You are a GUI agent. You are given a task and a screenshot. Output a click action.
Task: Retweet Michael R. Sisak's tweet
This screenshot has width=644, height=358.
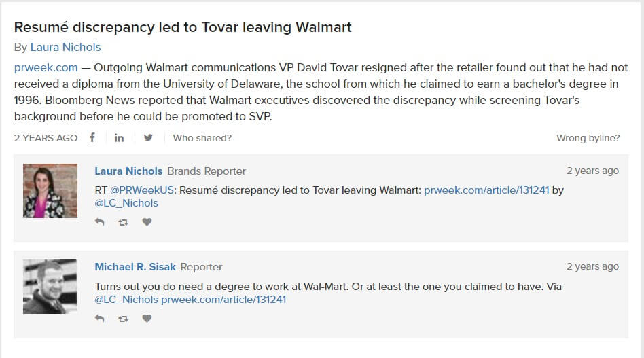click(x=123, y=319)
